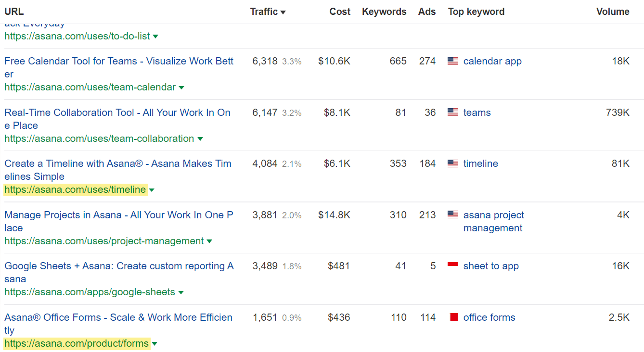Click the US flag beside "calendar app"

click(452, 61)
